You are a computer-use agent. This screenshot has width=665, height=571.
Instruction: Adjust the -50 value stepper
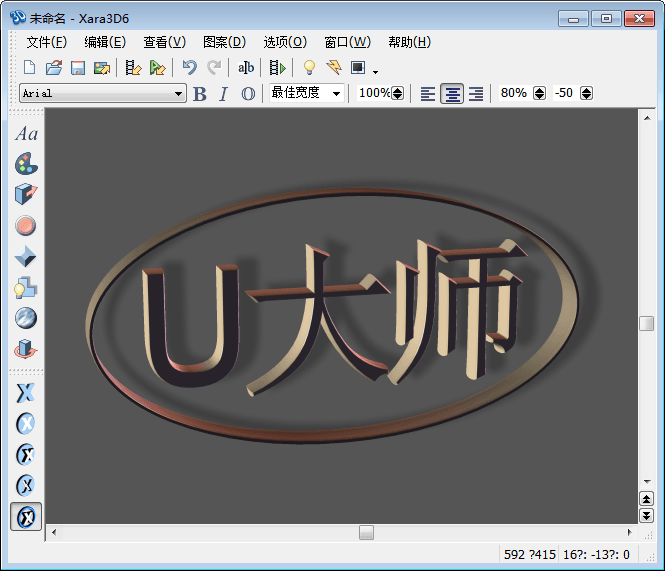(x=586, y=93)
